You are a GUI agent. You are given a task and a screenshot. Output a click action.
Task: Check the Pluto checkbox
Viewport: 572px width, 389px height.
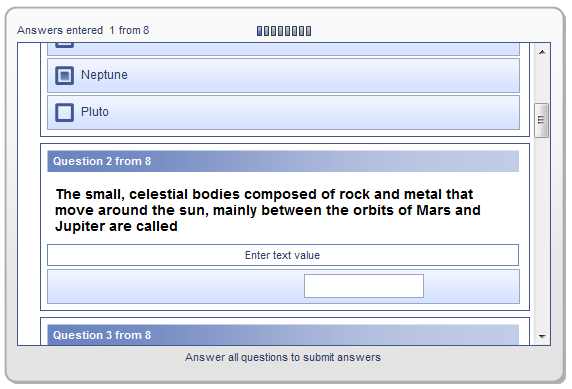(x=65, y=112)
